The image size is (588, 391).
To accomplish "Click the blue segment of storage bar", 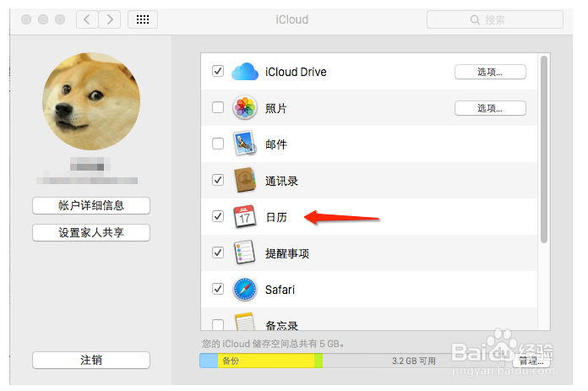I will click(209, 361).
